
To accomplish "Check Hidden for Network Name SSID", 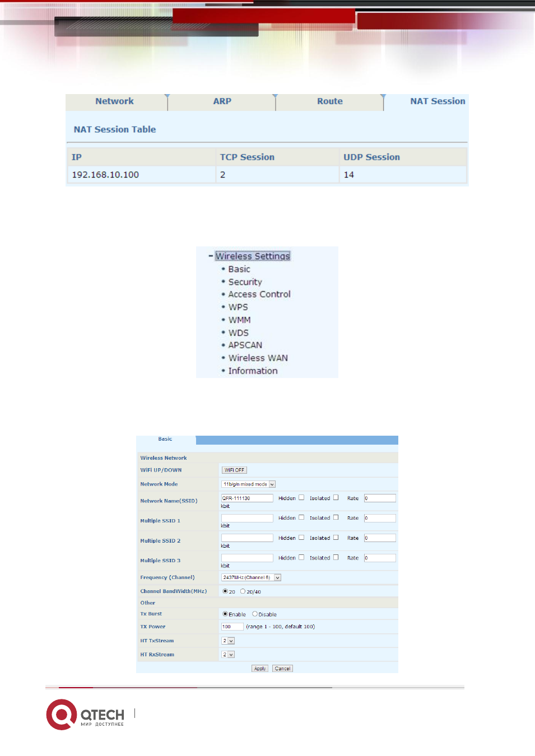I will [x=301, y=497].
